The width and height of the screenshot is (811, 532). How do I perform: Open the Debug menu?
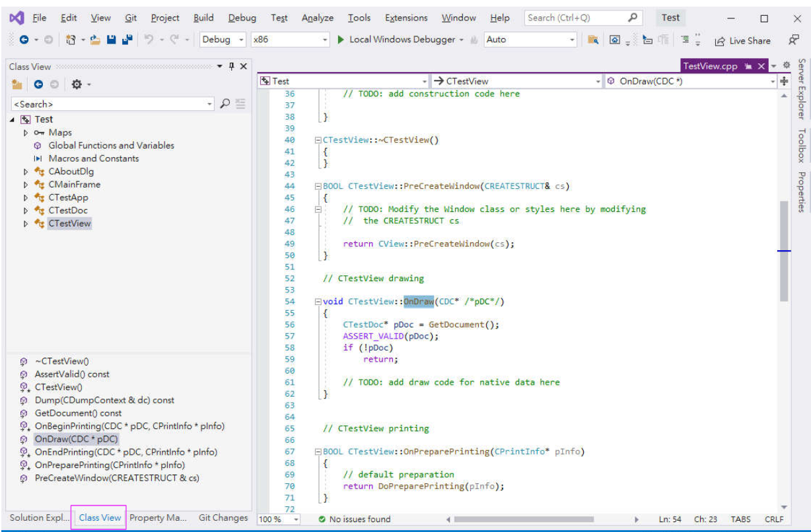[x=242, y=18]
